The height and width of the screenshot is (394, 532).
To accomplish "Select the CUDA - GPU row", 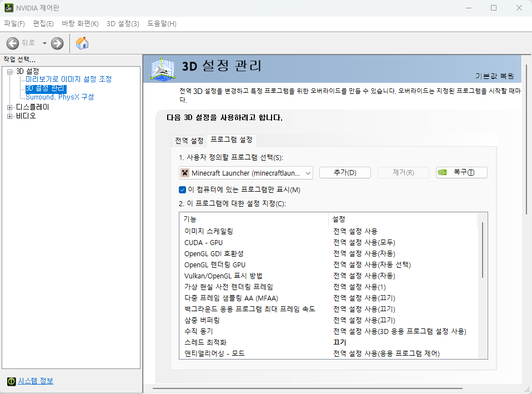I will click(x=328, y=242).
